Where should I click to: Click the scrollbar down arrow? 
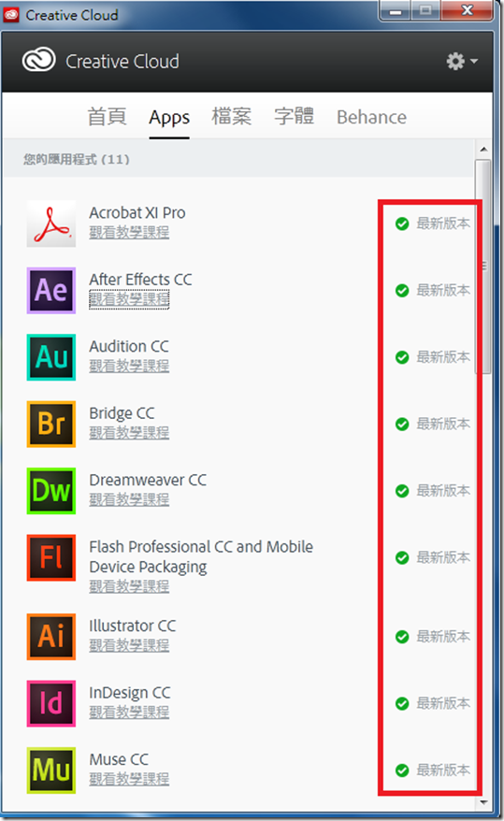click(x=483, y=802)
